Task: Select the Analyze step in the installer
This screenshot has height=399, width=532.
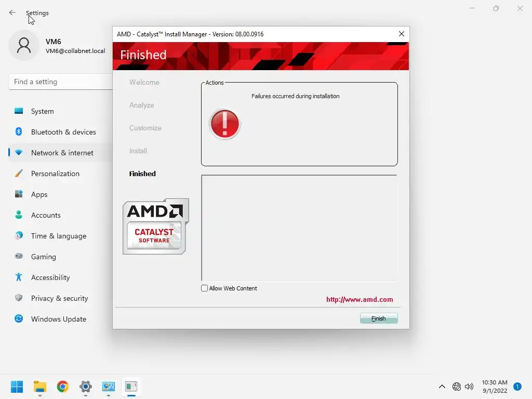Action: tap(141, 105)
